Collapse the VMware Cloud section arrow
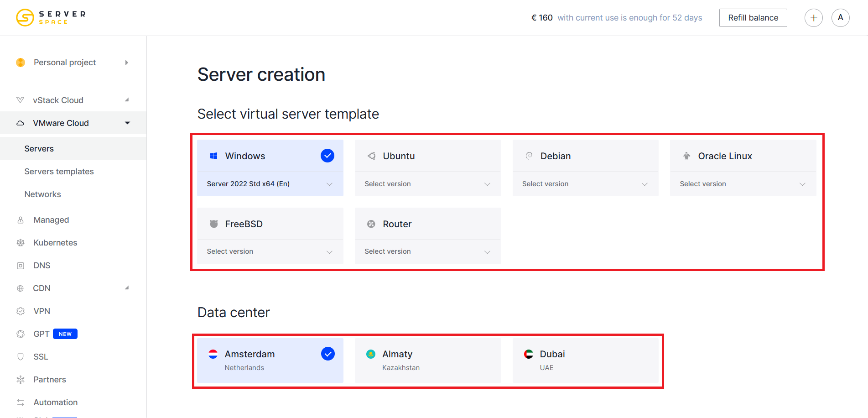Viewport: 868px width, 418px height. (128, 123)
